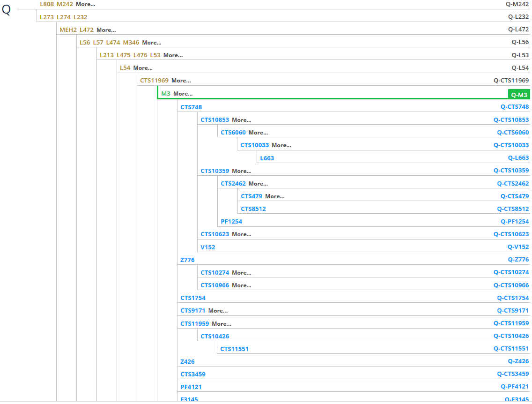Select the CTS2462 branch node
The image size is (532, 404).
233,184
